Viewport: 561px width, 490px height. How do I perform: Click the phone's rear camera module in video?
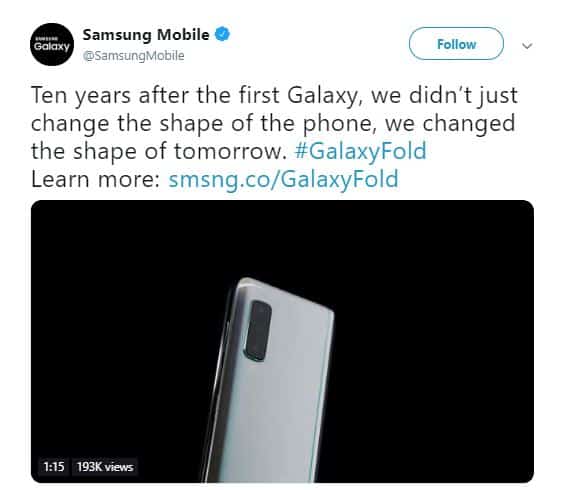[x=258, y=331]
